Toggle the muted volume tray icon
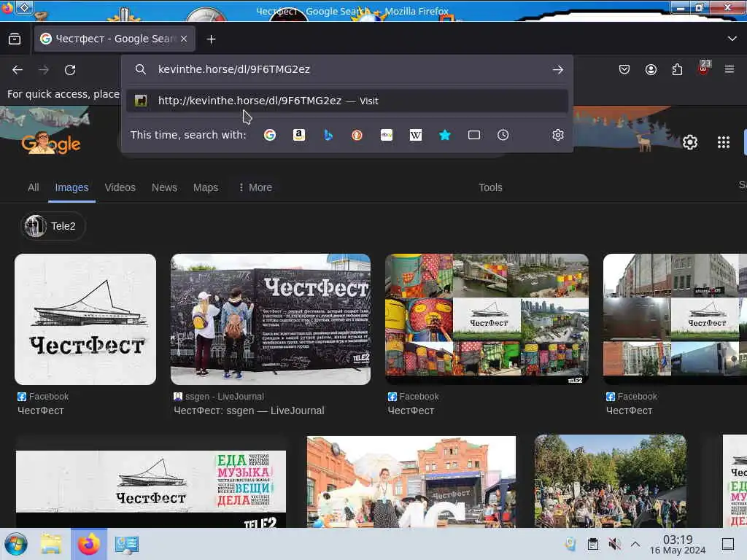 pos(614,544)
